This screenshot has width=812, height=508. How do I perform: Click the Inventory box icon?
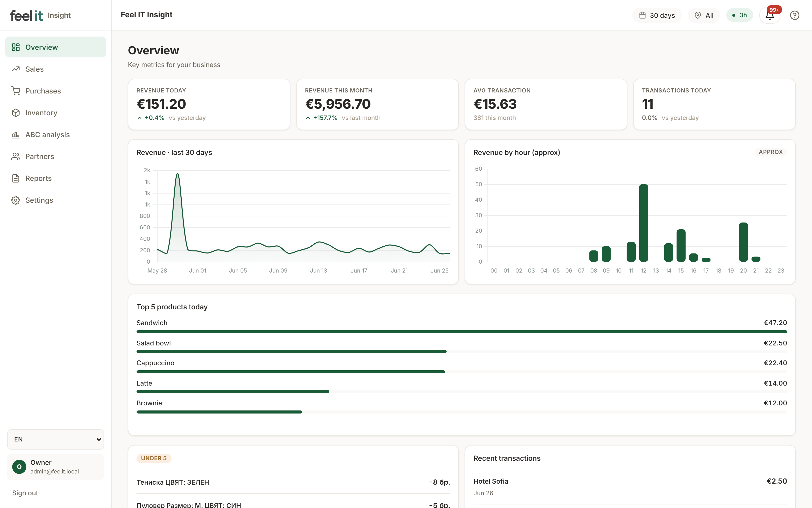tap(16, 113)
